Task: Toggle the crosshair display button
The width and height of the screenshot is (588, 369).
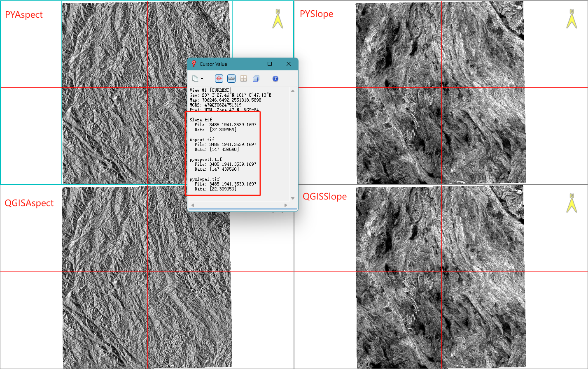Action: [219, 79]
